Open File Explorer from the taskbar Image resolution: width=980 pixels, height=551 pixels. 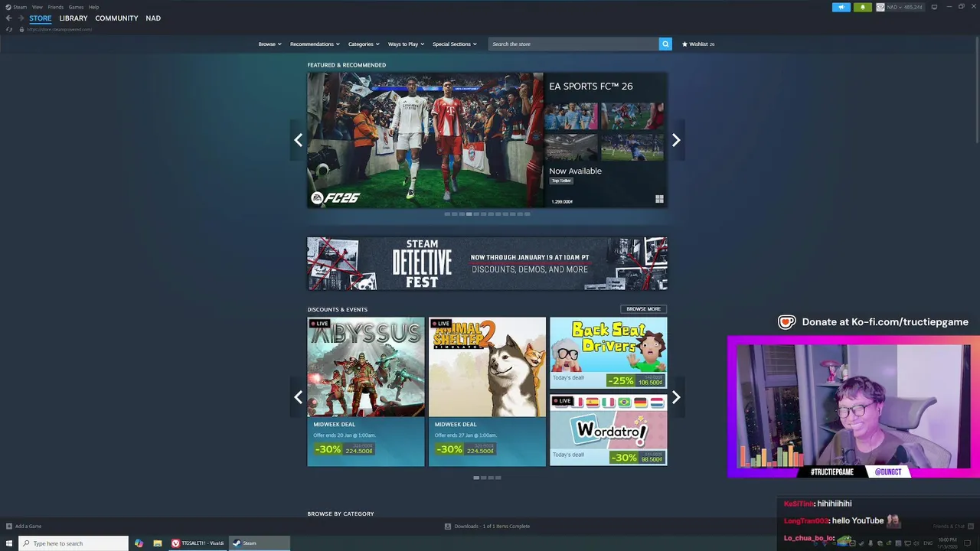(157, 543)
